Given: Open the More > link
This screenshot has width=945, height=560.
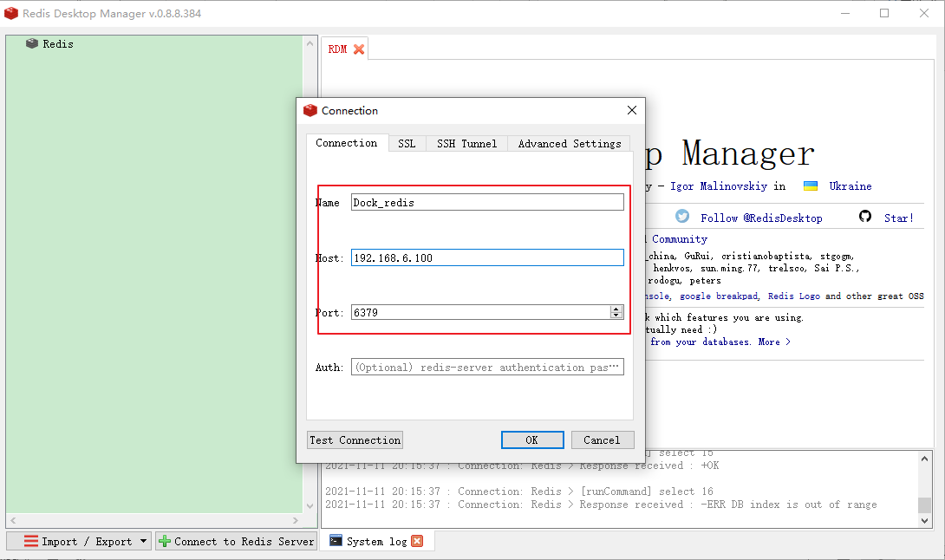Looking at the screenshot, I should point(774,342).
